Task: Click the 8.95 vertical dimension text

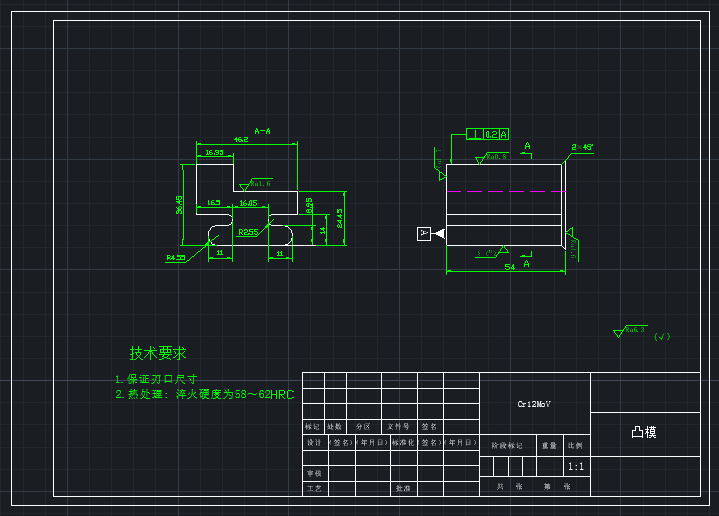Action: click(x=309, y=205)
